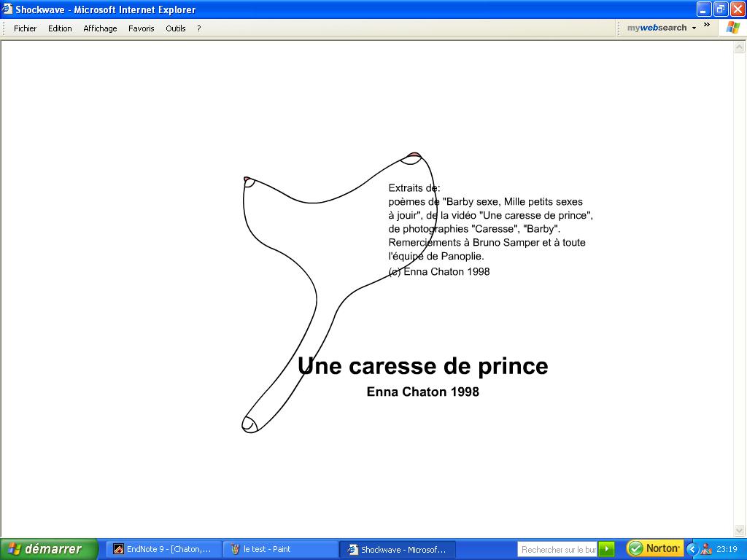Click the desktop search input field
Image resolution: width=747 pixels, height=560 pixels.
[x=557, y=550]
